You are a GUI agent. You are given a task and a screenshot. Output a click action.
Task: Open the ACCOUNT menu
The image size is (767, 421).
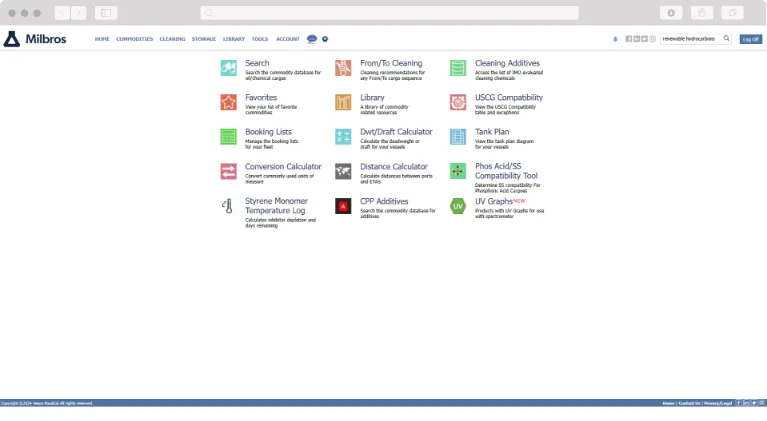coord(288,39)
